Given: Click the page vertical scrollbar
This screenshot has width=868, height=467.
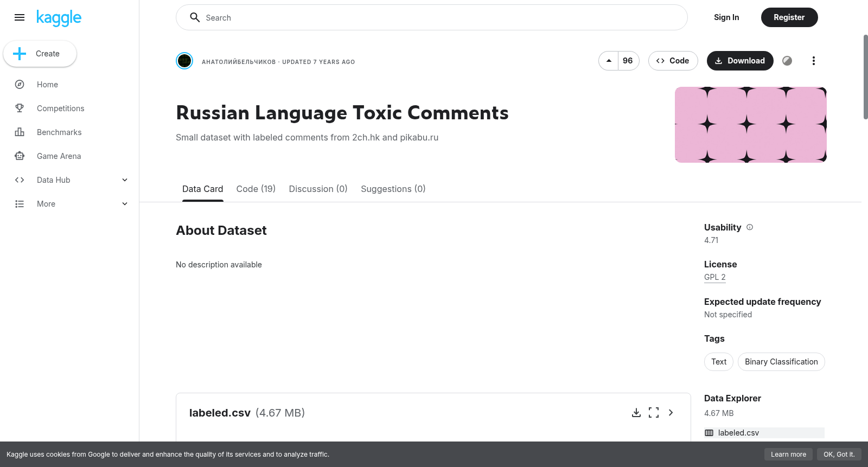Looking at the screenshot, I should point(865,76).
